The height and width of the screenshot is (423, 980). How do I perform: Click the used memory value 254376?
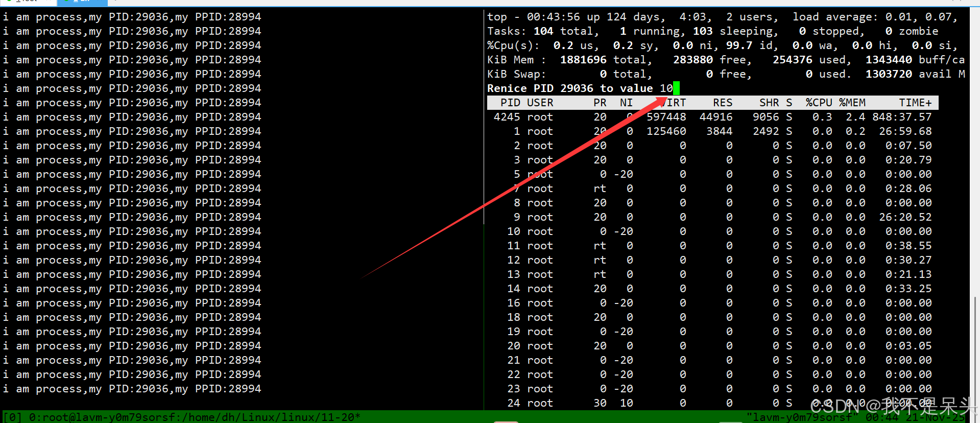click(793, 60)
